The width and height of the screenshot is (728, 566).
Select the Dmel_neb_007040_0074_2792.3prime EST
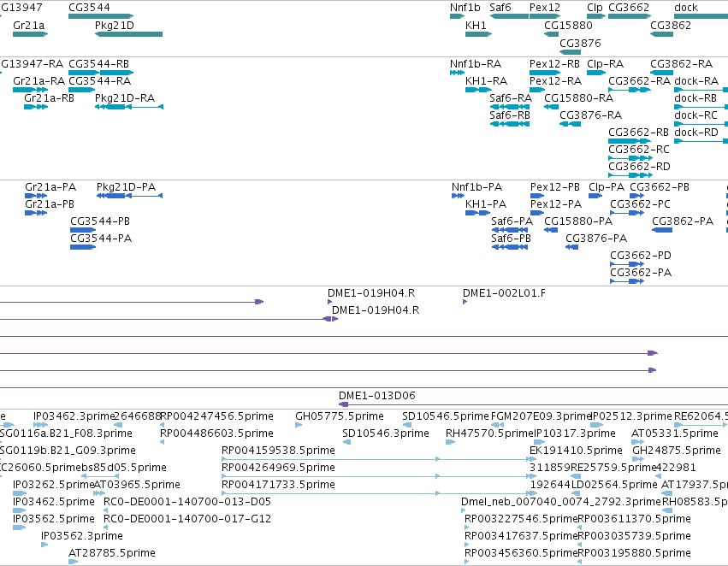(x=464, y=510)
